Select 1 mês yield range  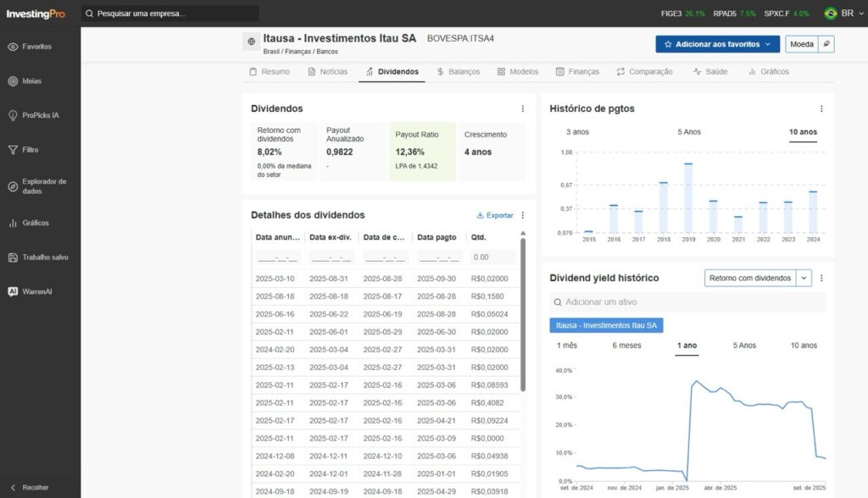[567, 346]
